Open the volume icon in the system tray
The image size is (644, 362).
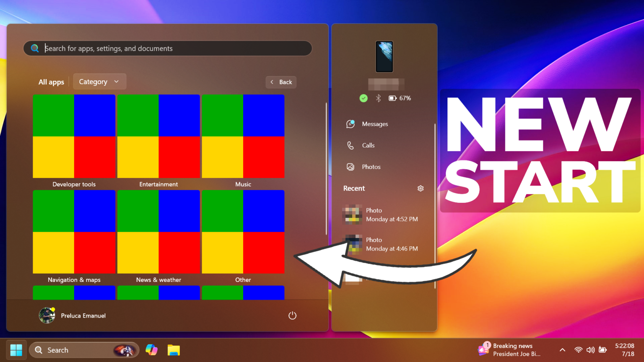point(591,349)
